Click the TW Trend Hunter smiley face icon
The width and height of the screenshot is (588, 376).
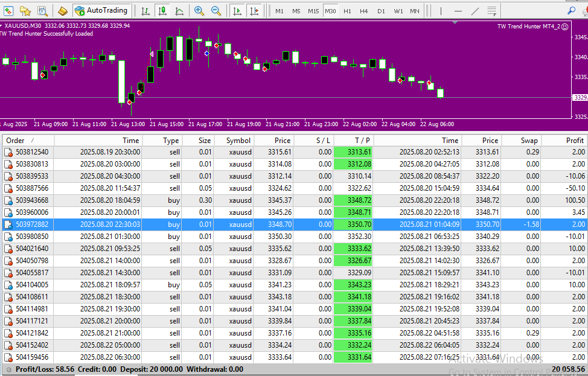click(564, 27)
